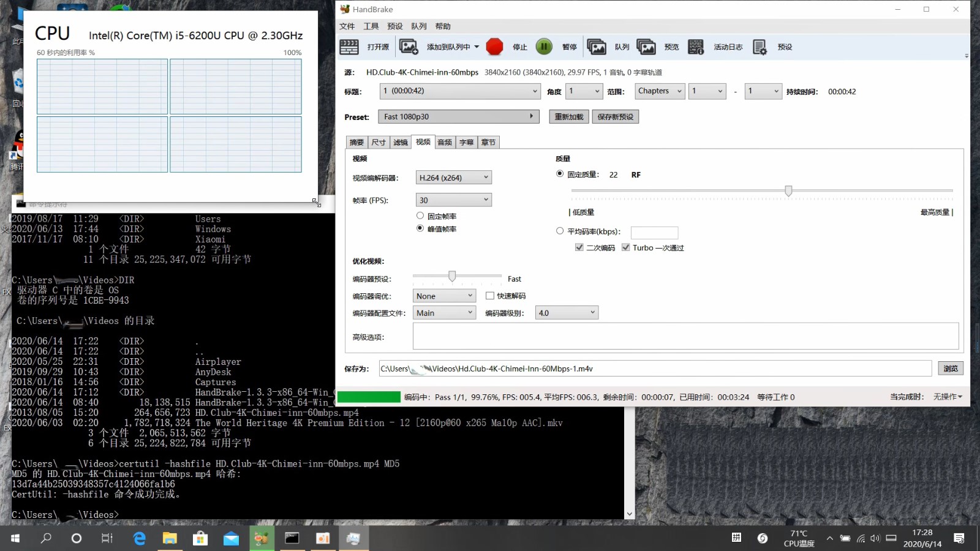Open the Fast 1080p30 preset selector
This screenshot has width=980, height=551.
tap(459, 116)
